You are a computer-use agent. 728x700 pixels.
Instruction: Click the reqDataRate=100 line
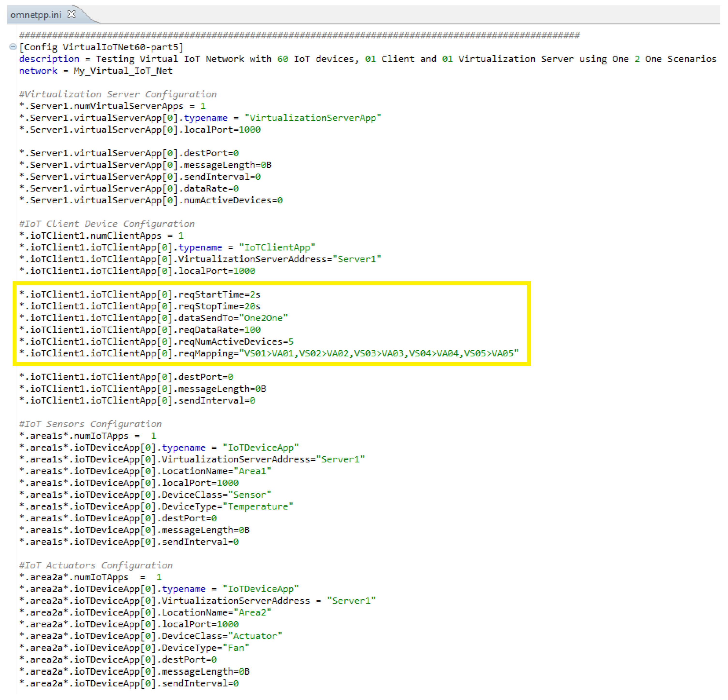[x=140, y=330]
